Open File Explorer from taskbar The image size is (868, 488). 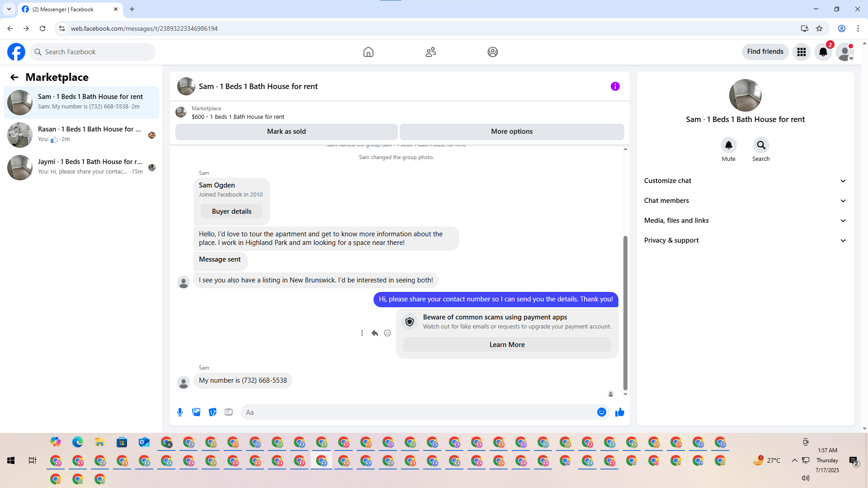(100, 442)
